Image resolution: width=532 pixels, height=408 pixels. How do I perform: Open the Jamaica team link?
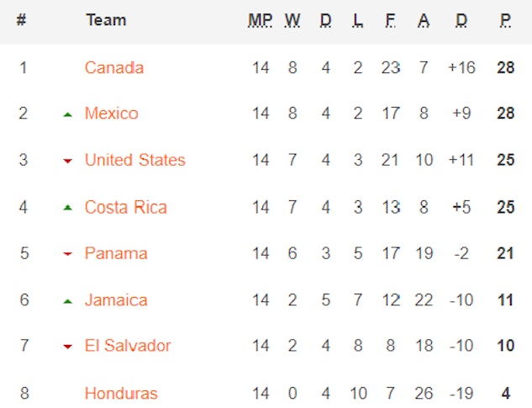(x=116, y=299)
